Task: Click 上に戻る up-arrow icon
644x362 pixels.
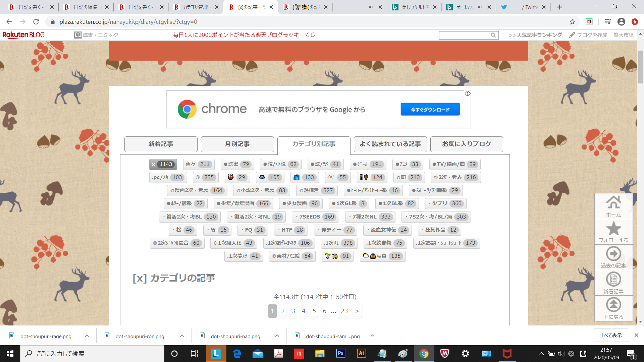Action: coord(613,305)
